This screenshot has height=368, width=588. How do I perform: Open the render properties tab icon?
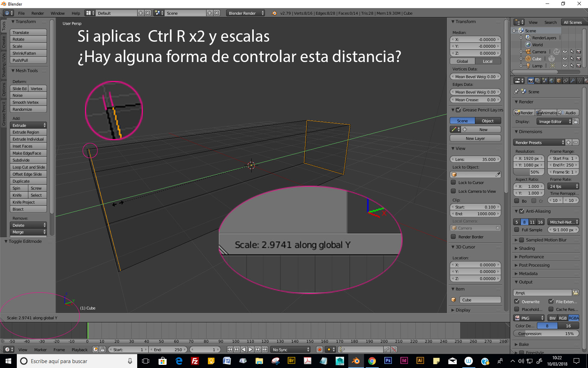point(531,81)
